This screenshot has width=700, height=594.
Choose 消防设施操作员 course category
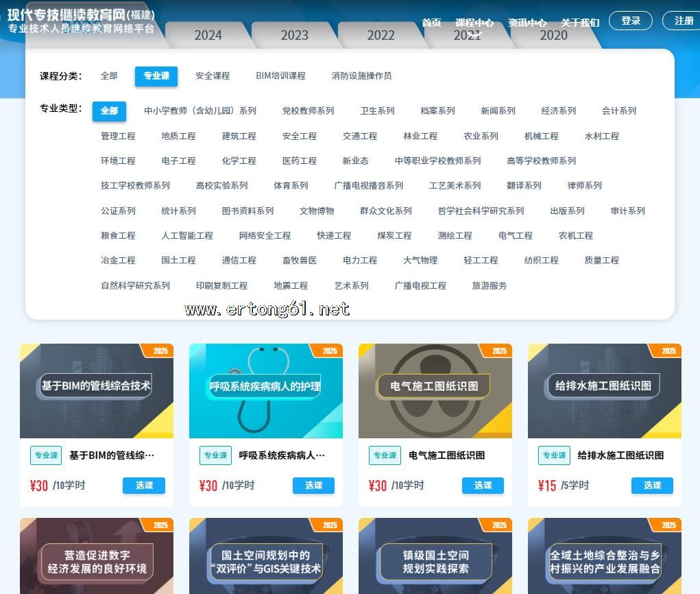point(361,76)
